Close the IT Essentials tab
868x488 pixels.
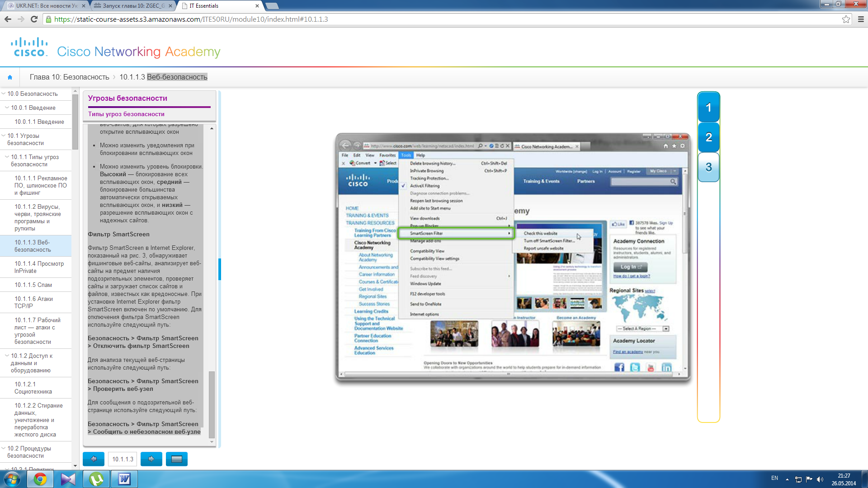[257, 6]
